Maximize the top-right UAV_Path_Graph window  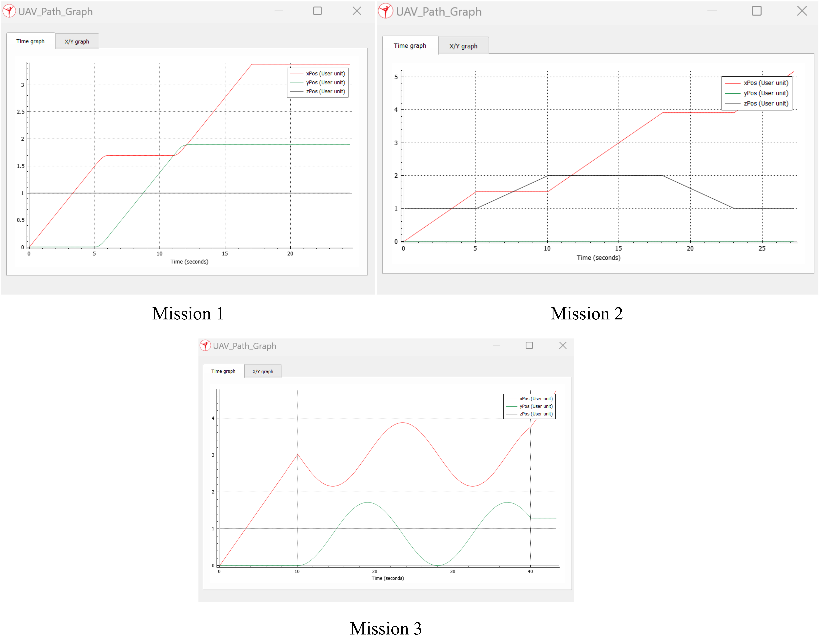(757, 11)
